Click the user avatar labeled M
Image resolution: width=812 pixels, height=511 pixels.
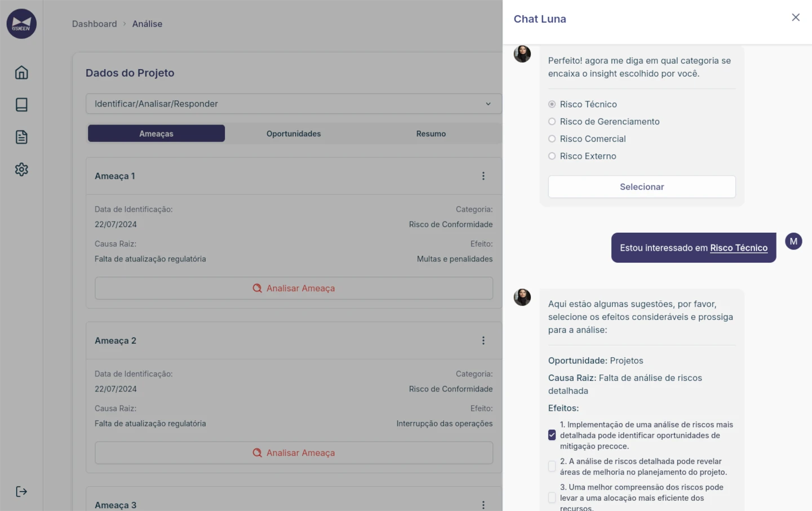tap(793, 241)
